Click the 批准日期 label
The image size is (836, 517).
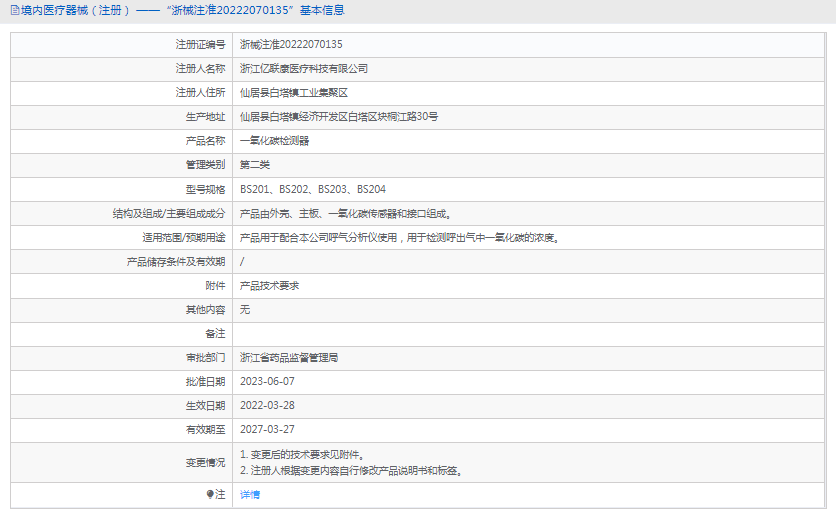205,382
